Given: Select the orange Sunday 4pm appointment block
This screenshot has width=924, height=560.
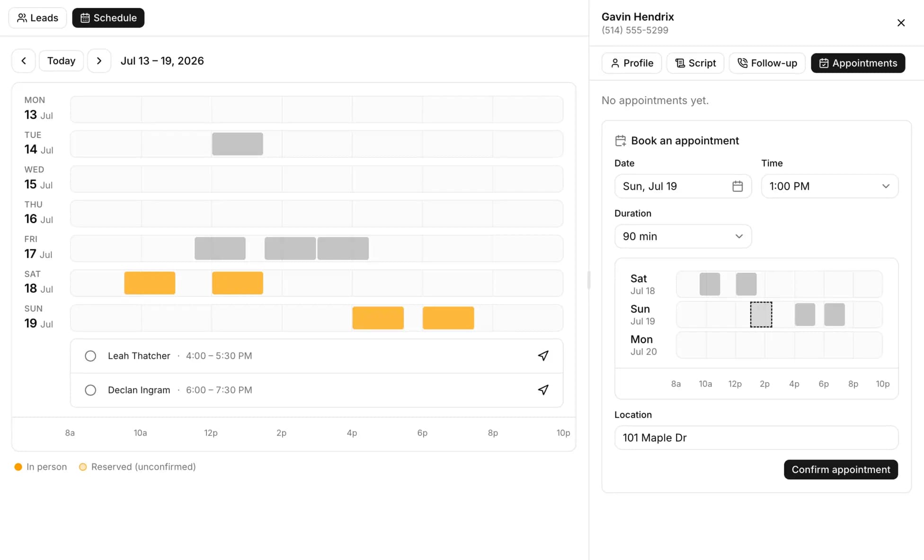Looking at the screenshot, I should pyautogui.click(x=378, y=318).
